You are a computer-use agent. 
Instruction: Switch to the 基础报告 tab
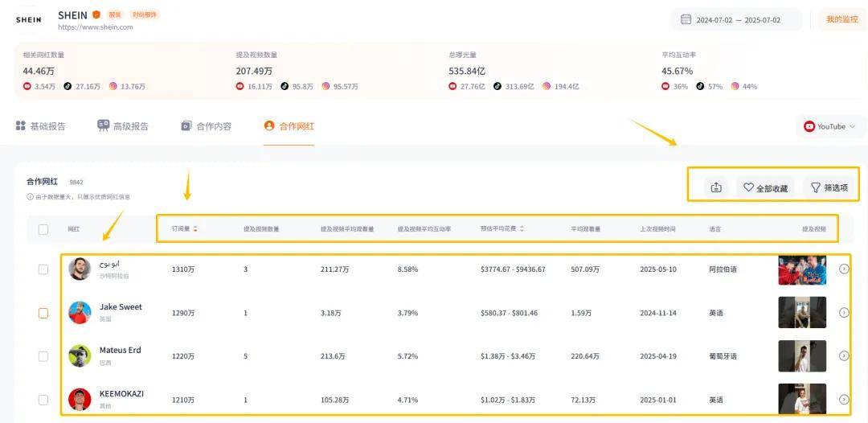(41, 126)
